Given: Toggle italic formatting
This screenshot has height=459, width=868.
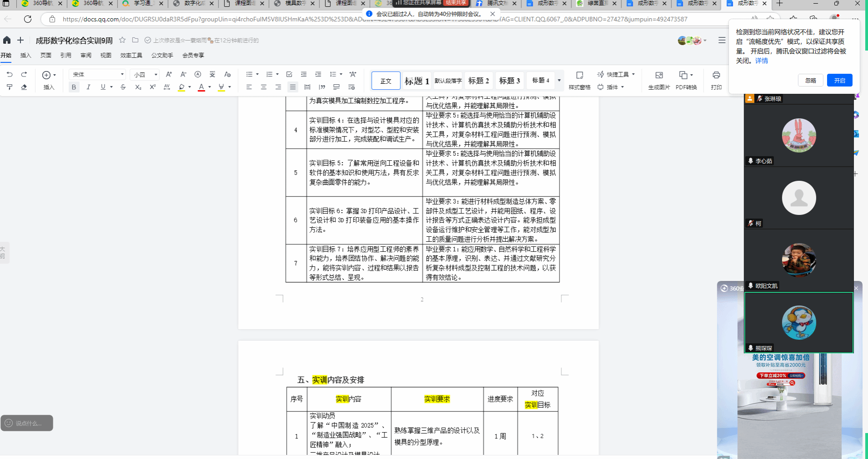Looking at the screenshot, I should coord(88,87).
